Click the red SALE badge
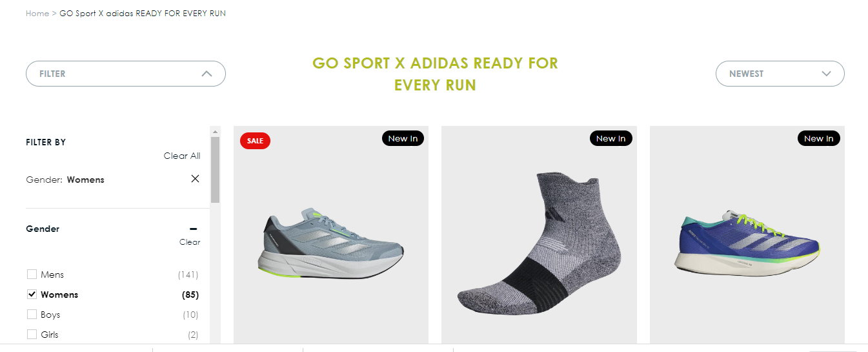868x352 pixels. [255, 140]
